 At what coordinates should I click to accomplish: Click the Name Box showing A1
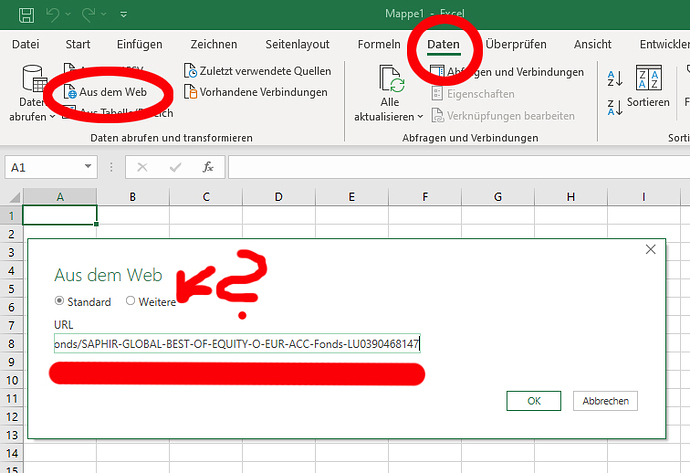click(43, 168)
